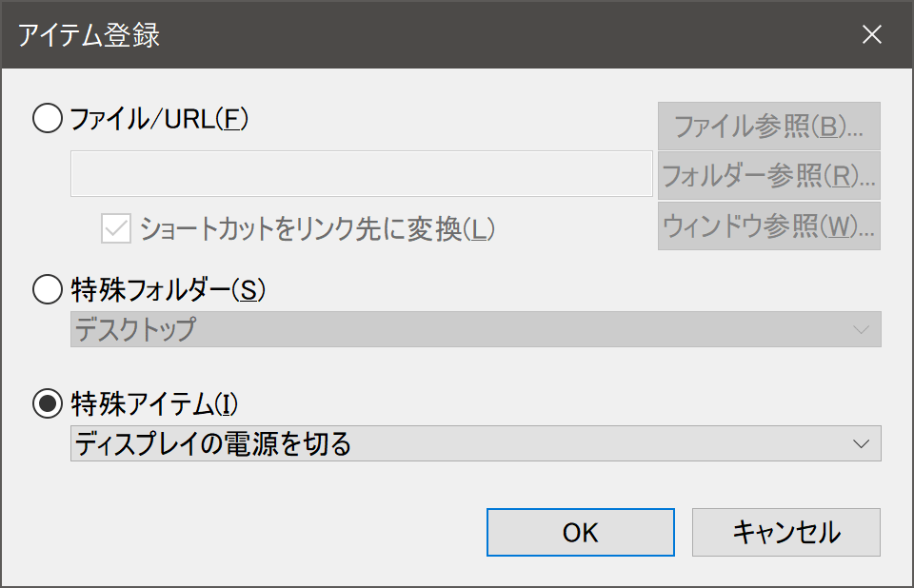Select the 特殊フォルダー radio button
914x588 pixels.
point(47,290)
